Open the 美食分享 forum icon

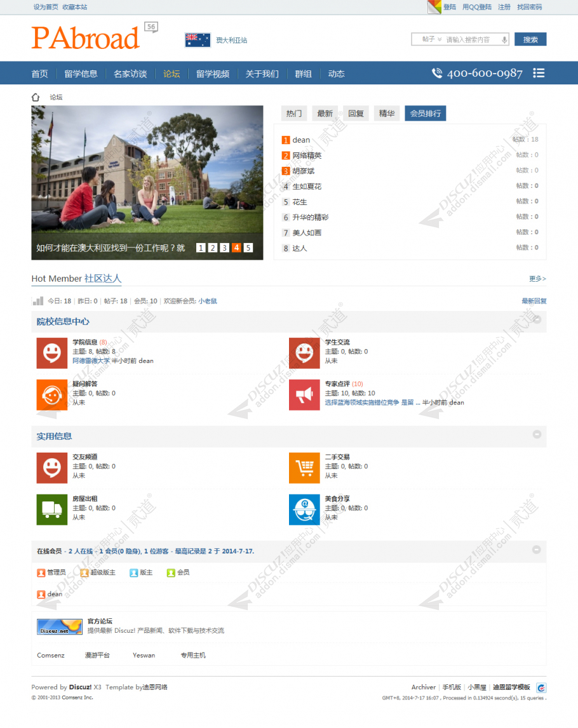coord(304,509)
